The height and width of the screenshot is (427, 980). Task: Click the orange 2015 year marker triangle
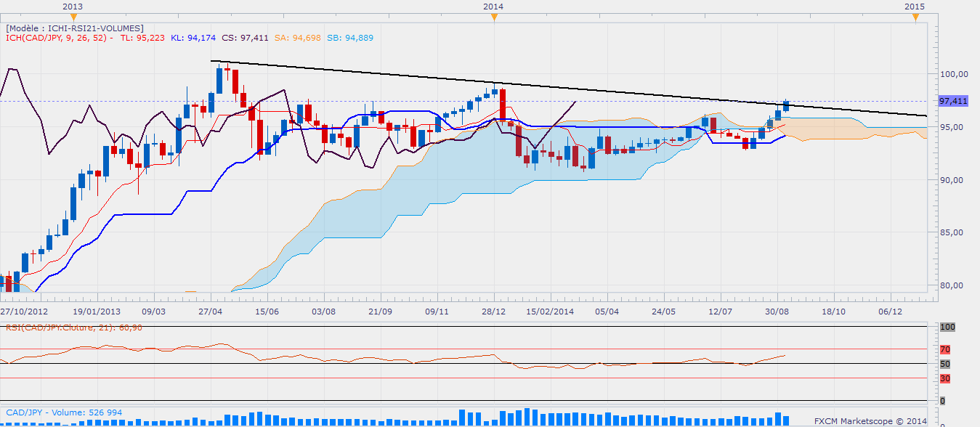coord(915,17)
